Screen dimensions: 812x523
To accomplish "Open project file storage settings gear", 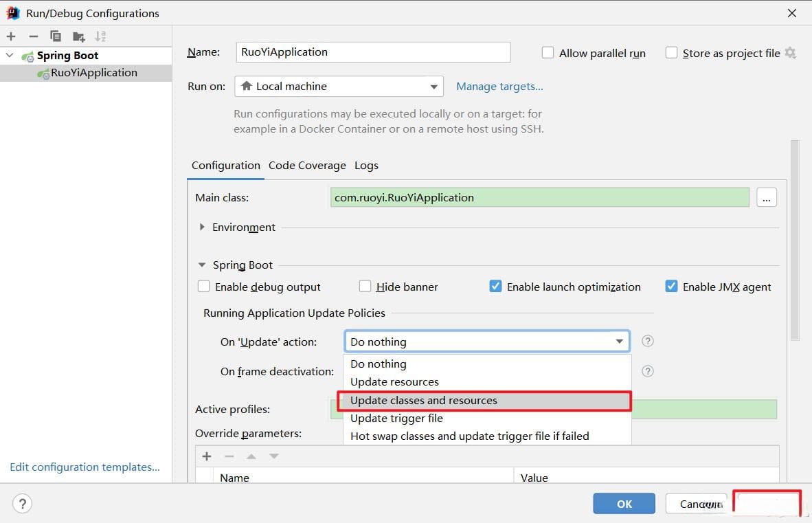I will (x=790, y=53).
